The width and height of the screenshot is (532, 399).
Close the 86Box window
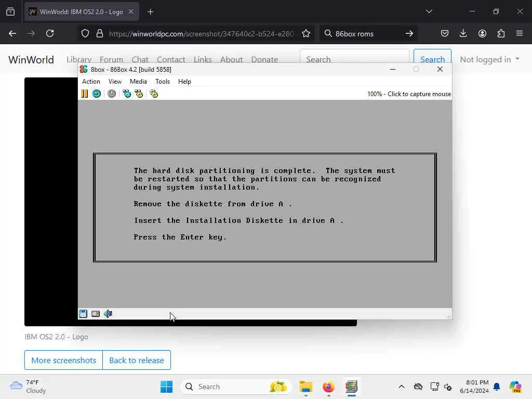tap(440, 69)
